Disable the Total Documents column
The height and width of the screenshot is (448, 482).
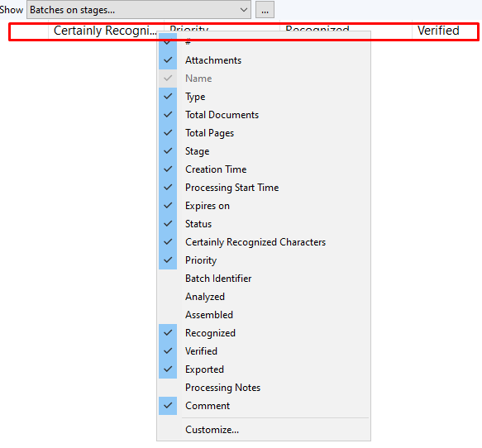click(265, 115)
